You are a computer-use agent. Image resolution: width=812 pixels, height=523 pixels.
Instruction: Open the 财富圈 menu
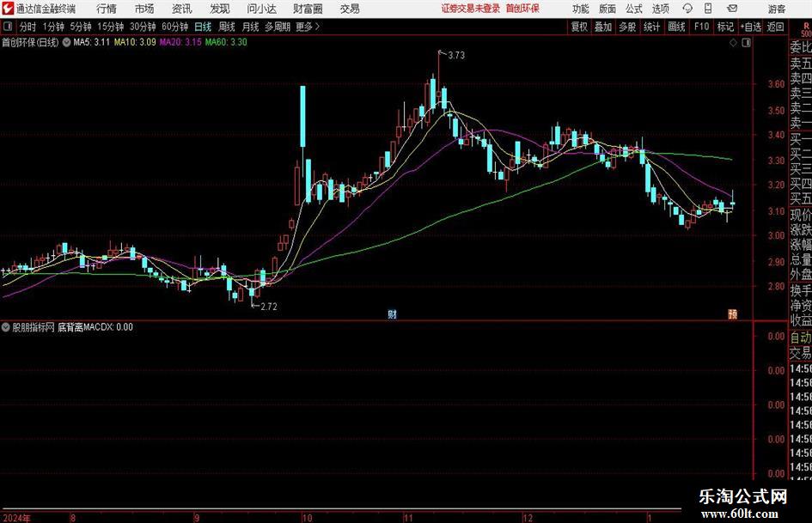(308, 9)
